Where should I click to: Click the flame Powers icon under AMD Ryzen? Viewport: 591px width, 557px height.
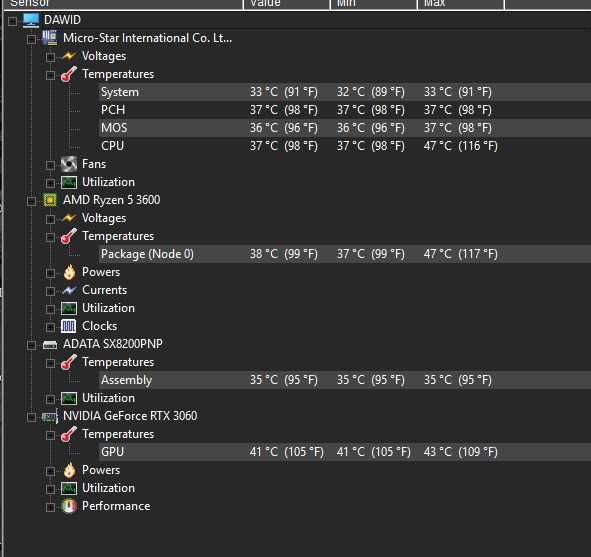69,272
